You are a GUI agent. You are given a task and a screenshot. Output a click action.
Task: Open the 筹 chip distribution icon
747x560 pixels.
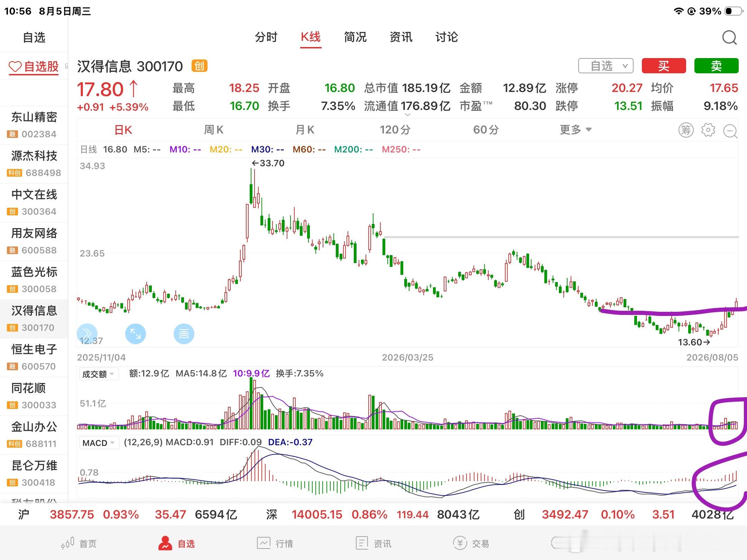coord(686,130)
